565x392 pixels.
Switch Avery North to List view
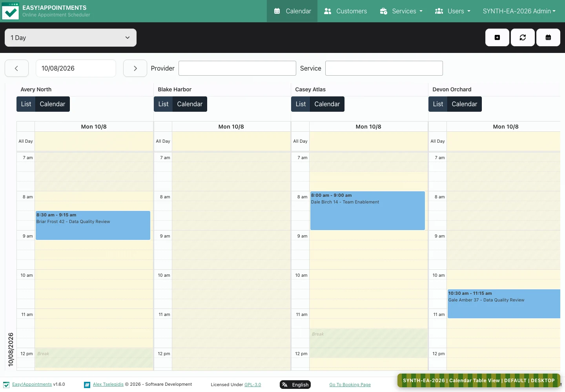point(26,104)
